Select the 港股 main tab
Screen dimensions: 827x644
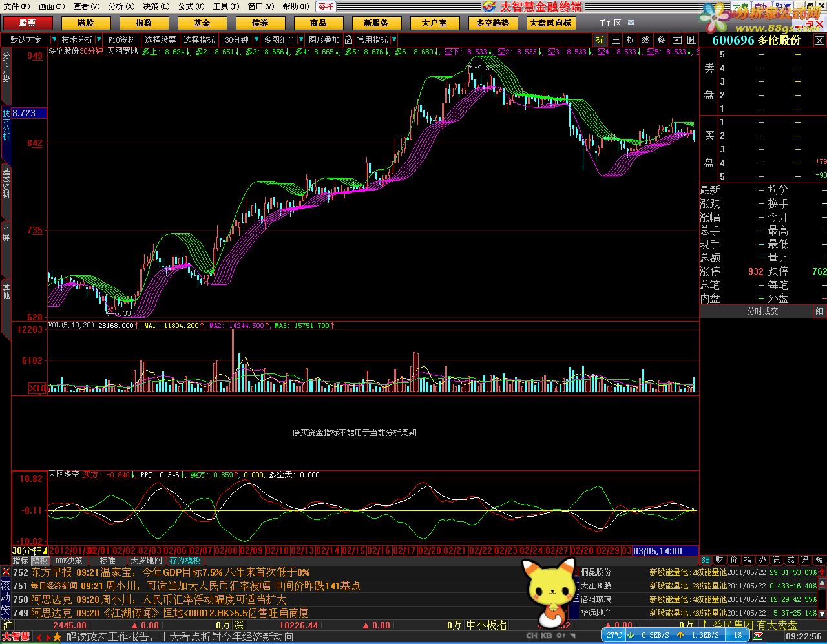click(86, 23)
